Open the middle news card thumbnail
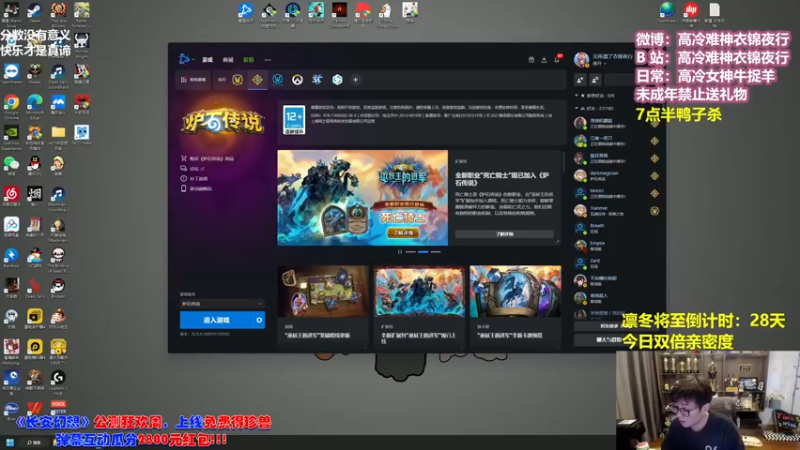Screen dimensions: 800x450 [x=419, y=291]
